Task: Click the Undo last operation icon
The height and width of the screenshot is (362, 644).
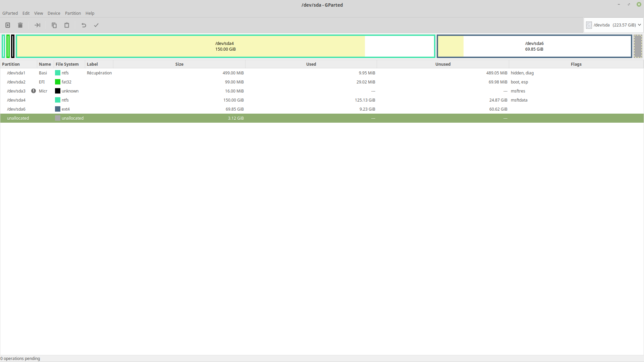Action: point(84,25)
